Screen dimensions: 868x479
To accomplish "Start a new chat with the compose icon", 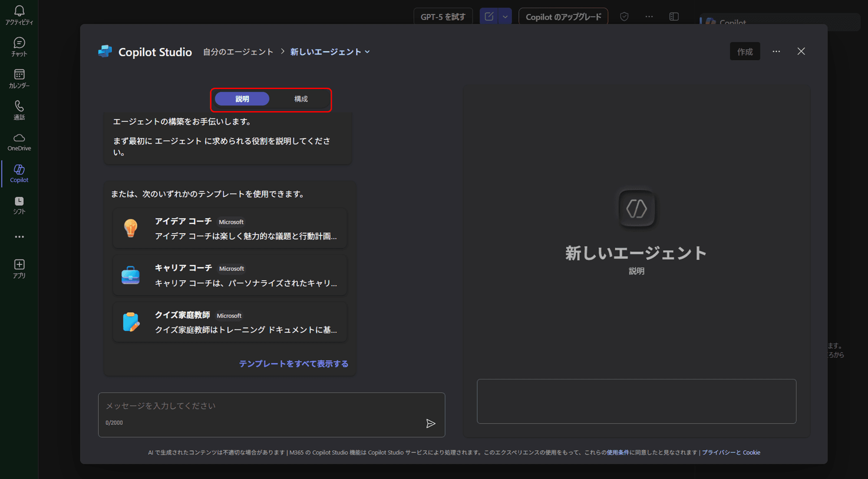I will tap(489, 16).
